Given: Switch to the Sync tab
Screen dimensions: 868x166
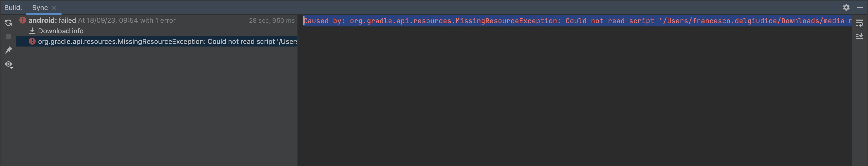Looking at the screenshot, I should click(x=40, y=8).
